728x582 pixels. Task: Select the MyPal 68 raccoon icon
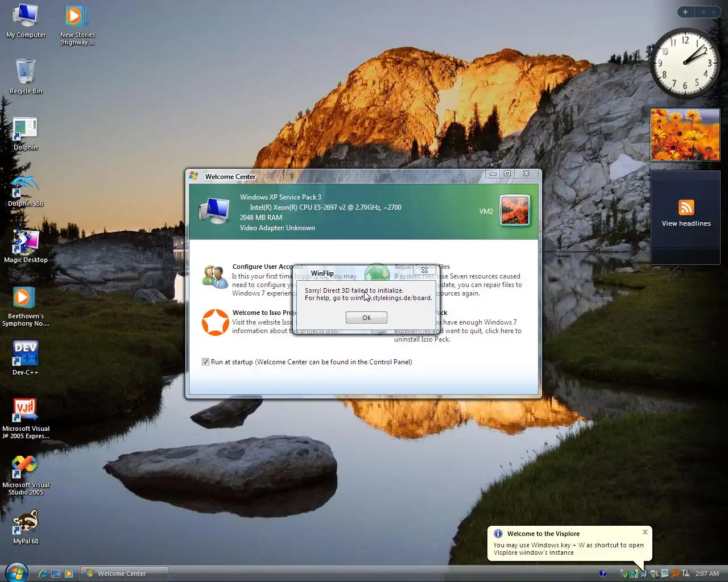click(26, 527)
